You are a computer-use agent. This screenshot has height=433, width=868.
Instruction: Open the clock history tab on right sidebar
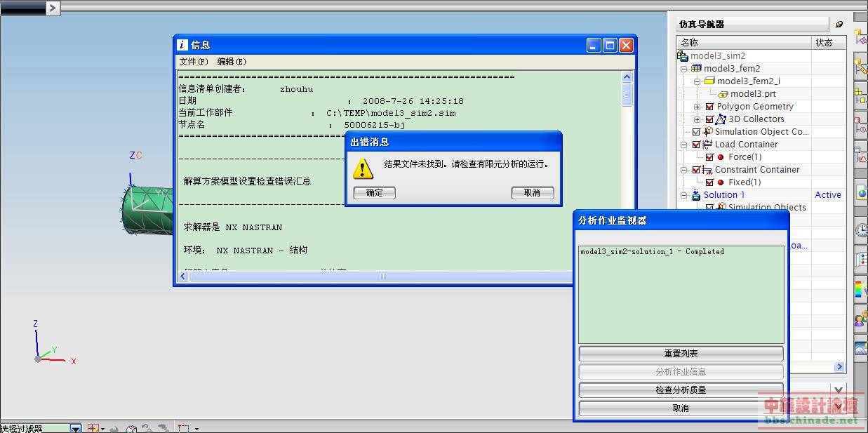pyautogui.click(x=861, y=229)
